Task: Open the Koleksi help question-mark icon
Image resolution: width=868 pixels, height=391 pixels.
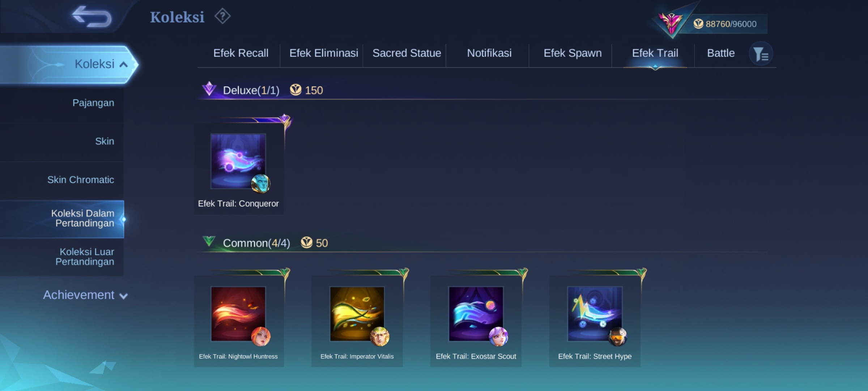Action: (222, 16)
